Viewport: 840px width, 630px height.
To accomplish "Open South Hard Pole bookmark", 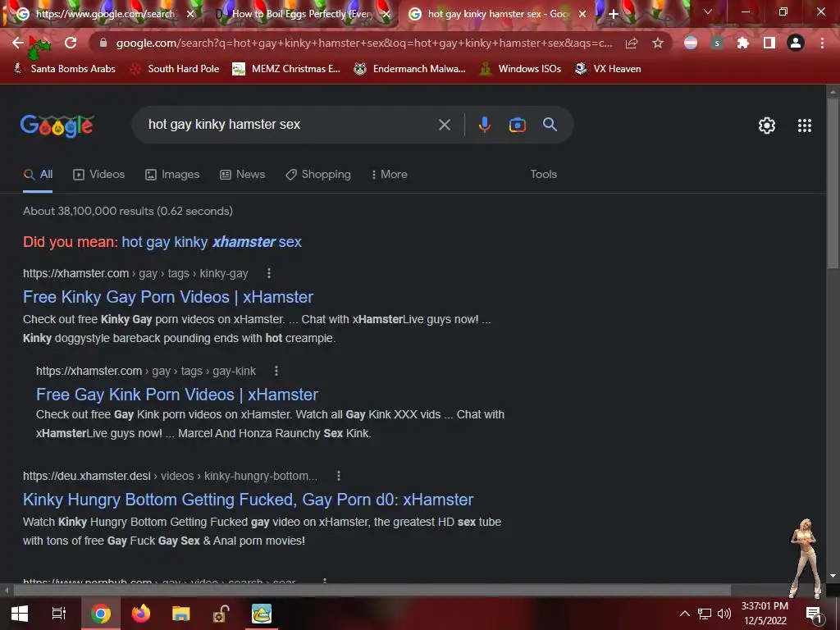I will click(175, 69).
